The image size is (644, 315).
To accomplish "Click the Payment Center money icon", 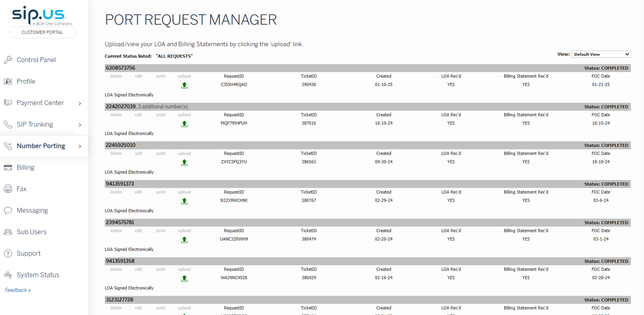I will [x=8, y=103].
